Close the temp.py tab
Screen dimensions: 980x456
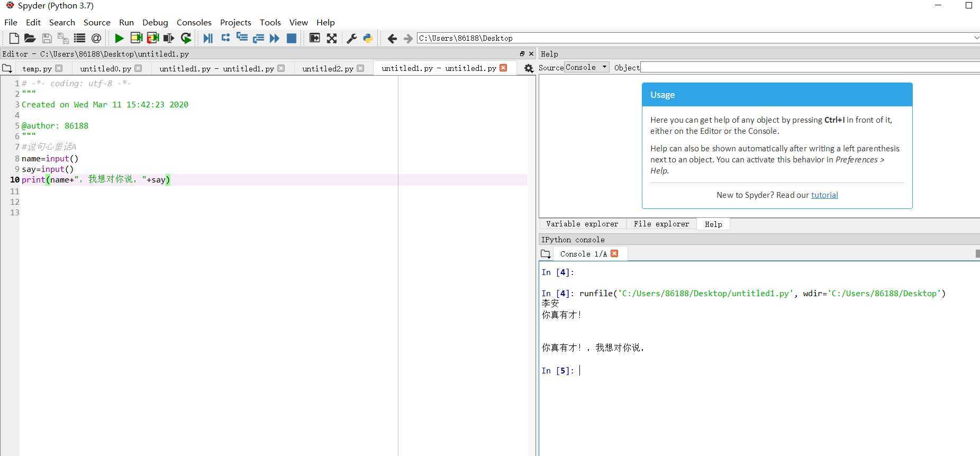59,68
